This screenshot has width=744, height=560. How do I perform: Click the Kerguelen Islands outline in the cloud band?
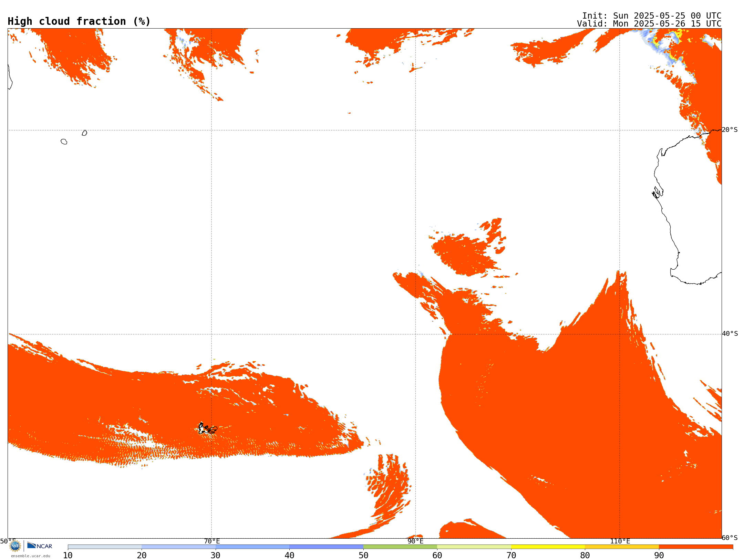coord(208,428)
